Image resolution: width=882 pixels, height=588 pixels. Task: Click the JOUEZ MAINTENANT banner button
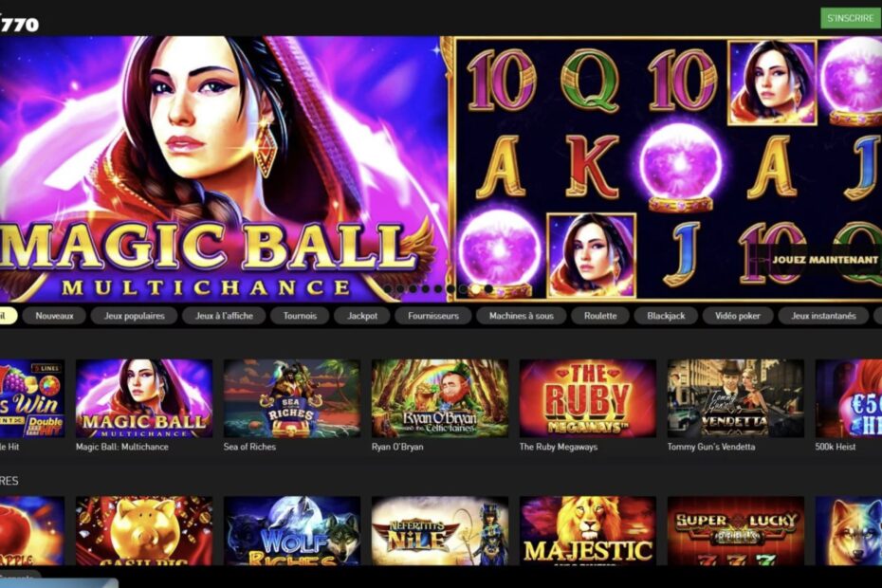(825, 260)
